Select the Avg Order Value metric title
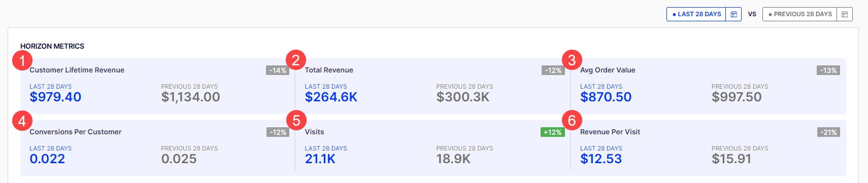The image size is (868, 183). (x=608, y=70)
